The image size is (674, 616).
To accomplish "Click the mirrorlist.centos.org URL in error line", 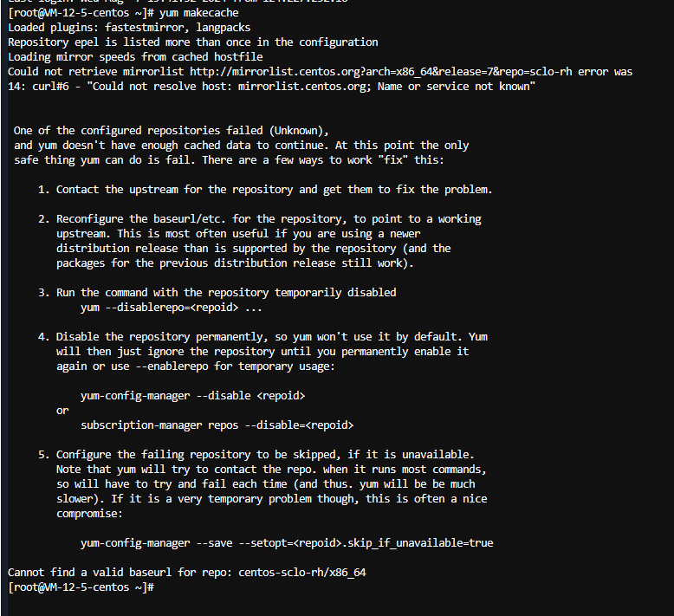I will coord(381,72).
